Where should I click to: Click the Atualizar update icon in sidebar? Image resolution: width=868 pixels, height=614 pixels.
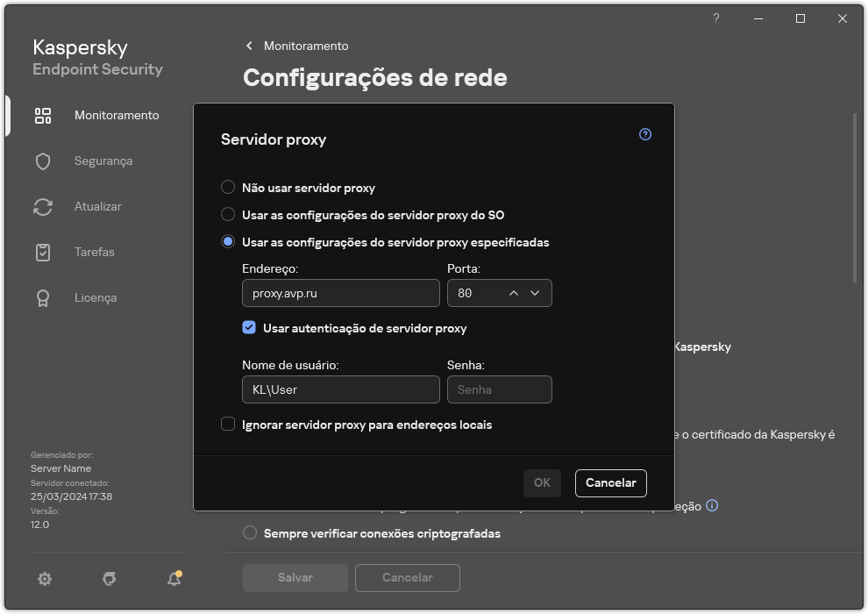pos(42,206)
